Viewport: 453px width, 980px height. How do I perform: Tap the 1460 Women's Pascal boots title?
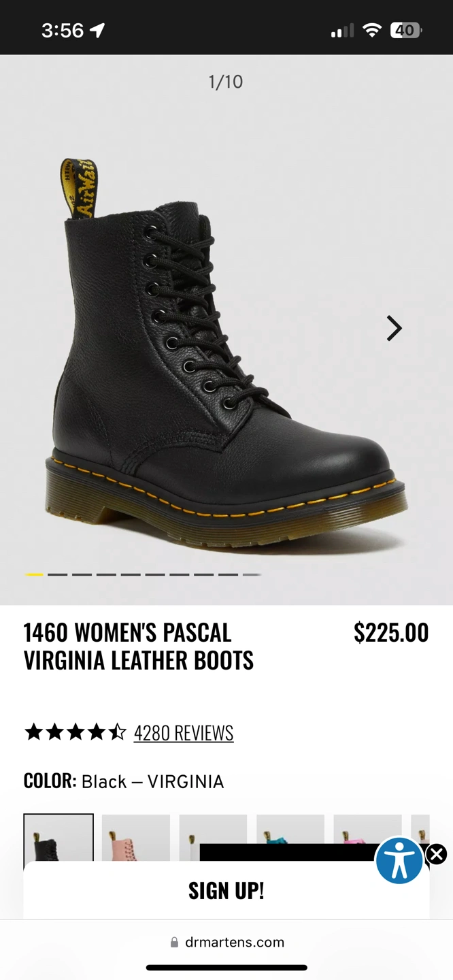pyautogui.click(x=139, y=647)
